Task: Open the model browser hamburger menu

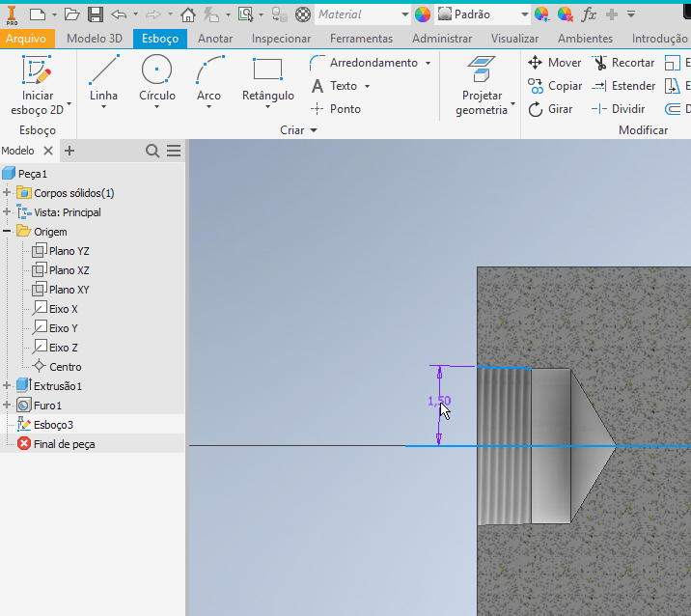Action: coord(174,151)
